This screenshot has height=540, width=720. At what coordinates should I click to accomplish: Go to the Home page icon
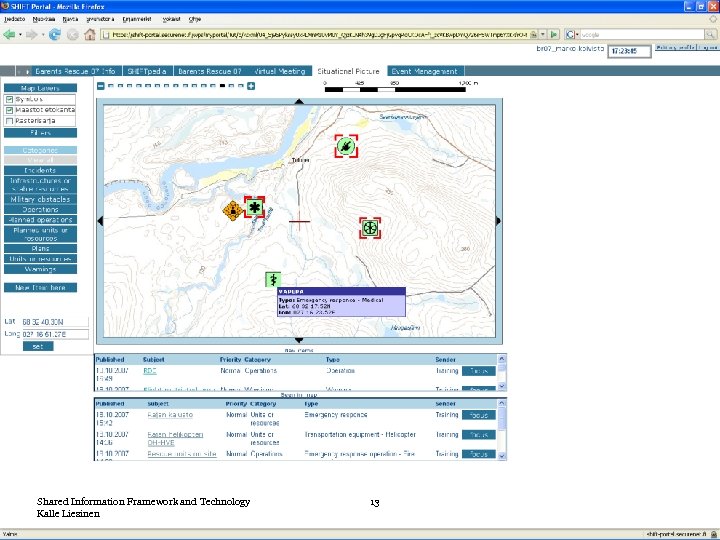pos(90,34)
